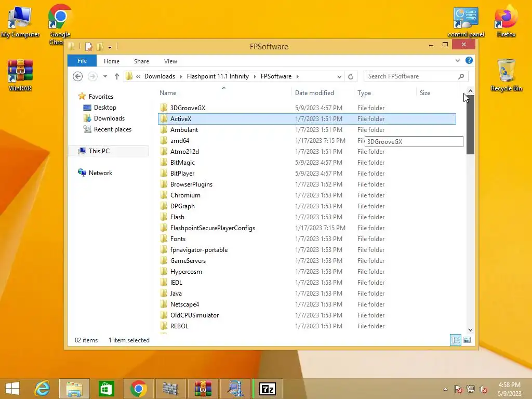Click the Forward navigation arrow
This screenshot has height=399, width=532.
click(92, 76)
